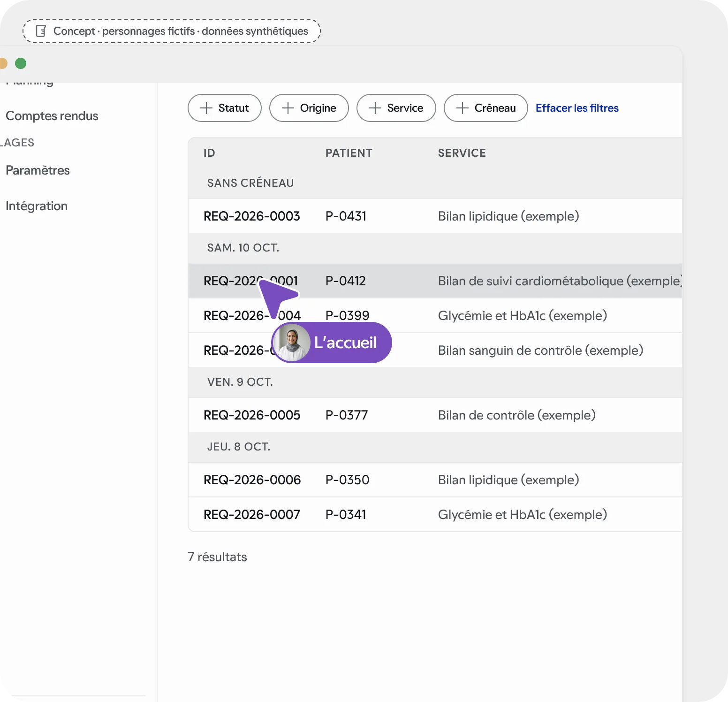The width and height of the screenshot is (728, 702).
Task: Click the plus icon in Origine chip
Action: [x=288, y=108]
